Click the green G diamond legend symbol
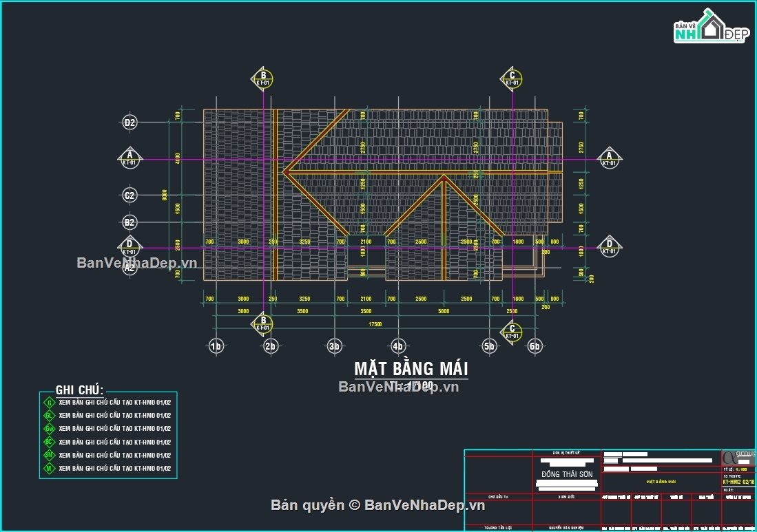 pyautogui.click(x=49, y=403)
